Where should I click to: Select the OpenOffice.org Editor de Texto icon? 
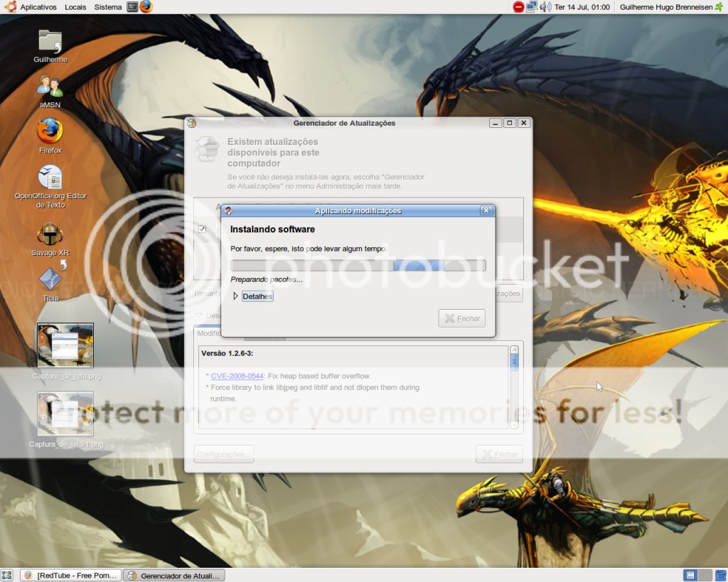(50, 187)
